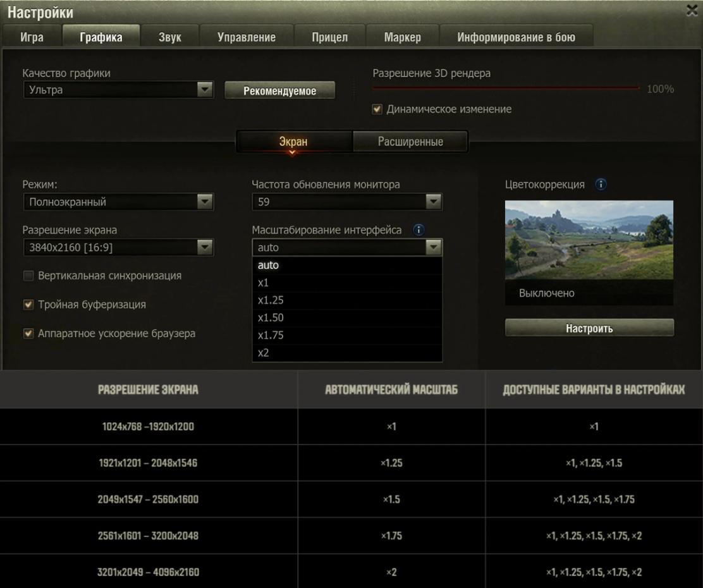This screenshot has height=588, width=703.
Task: Choose x1.25 interface scaling option
Action: tap(347, 300)
